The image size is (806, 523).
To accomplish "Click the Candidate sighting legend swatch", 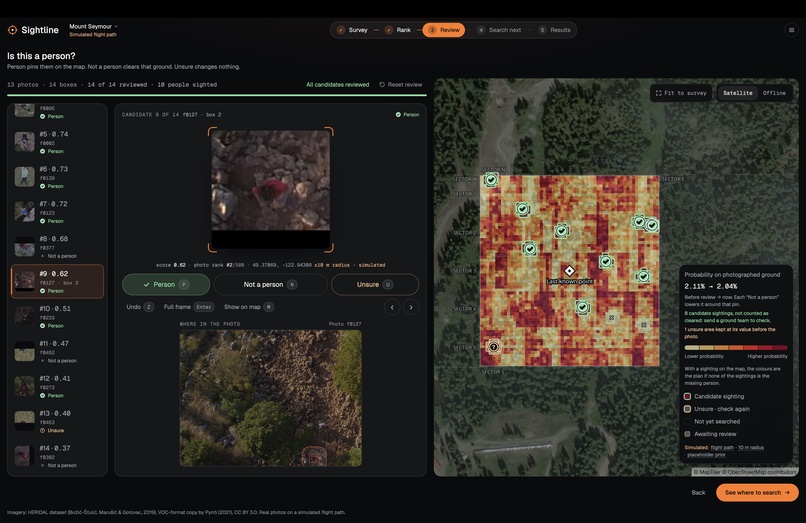I will [687, 396].
